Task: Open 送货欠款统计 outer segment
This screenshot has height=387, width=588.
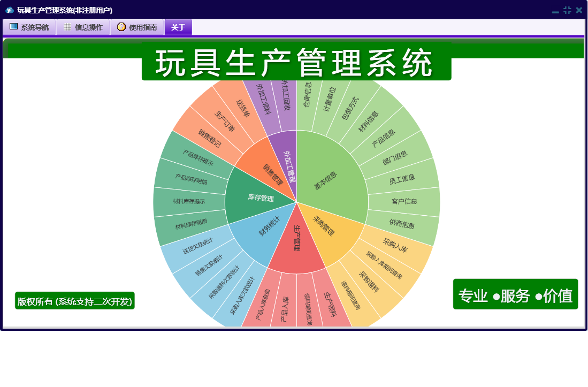Action: point(197,246)
